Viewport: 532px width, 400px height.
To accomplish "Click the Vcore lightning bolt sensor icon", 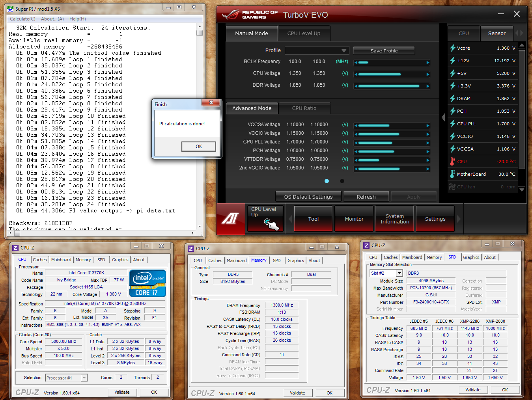I will (x=453, y=48).
